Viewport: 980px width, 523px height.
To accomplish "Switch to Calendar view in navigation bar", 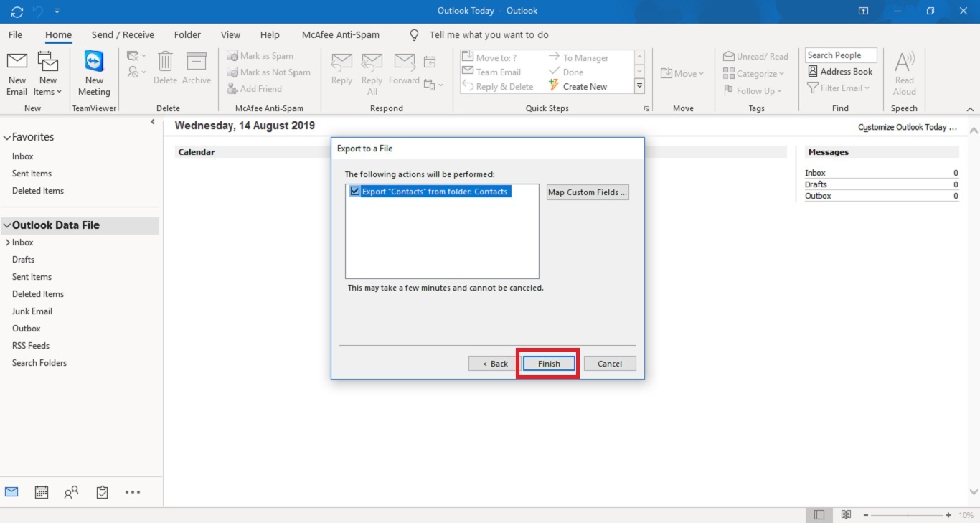I will tap(42, 492).
